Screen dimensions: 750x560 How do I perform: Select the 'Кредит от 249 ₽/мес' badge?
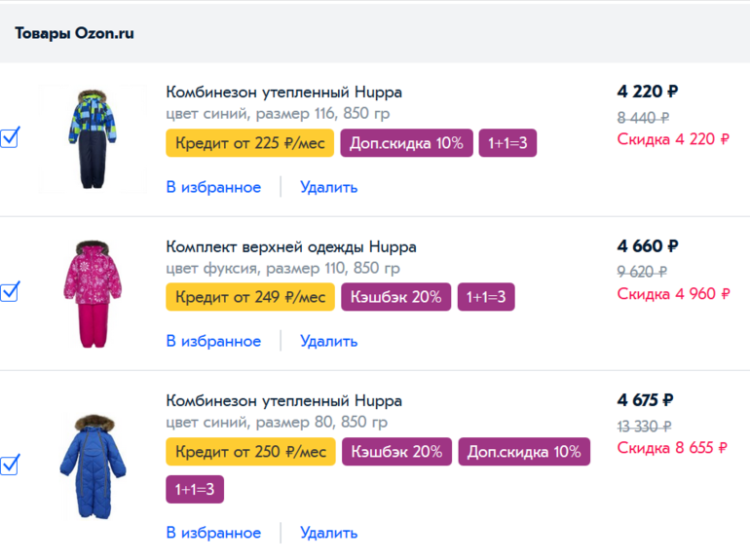[x=250, y=297]
